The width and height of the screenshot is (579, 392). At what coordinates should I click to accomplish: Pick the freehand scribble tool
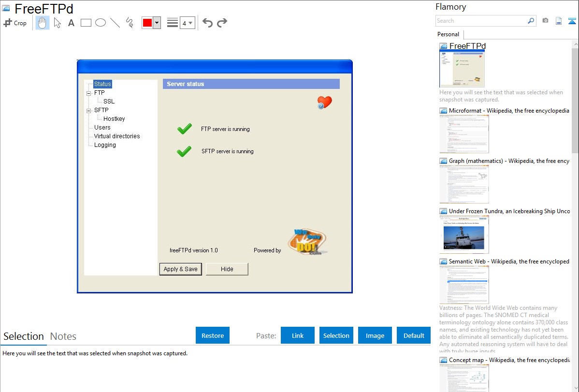[130, 23]
